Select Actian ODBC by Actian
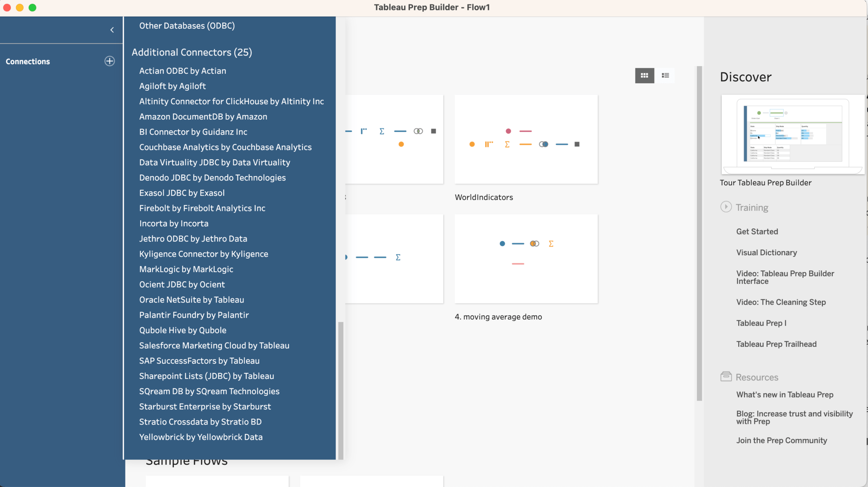The image size is (868, 487). [x=183, y=71]
